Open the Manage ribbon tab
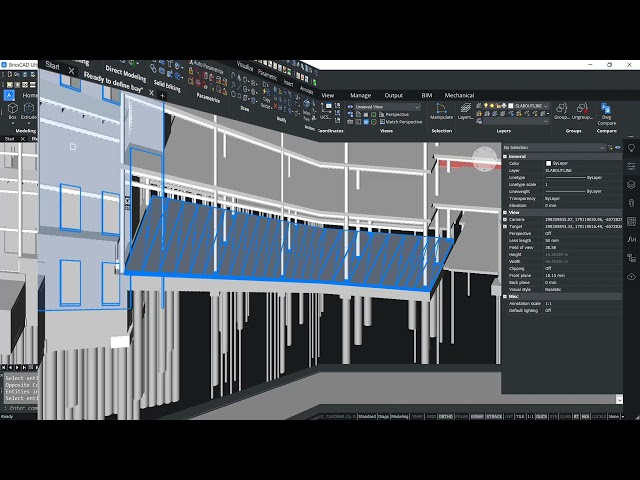This screenshot has width=640, height=480. (x=360, y=95)
